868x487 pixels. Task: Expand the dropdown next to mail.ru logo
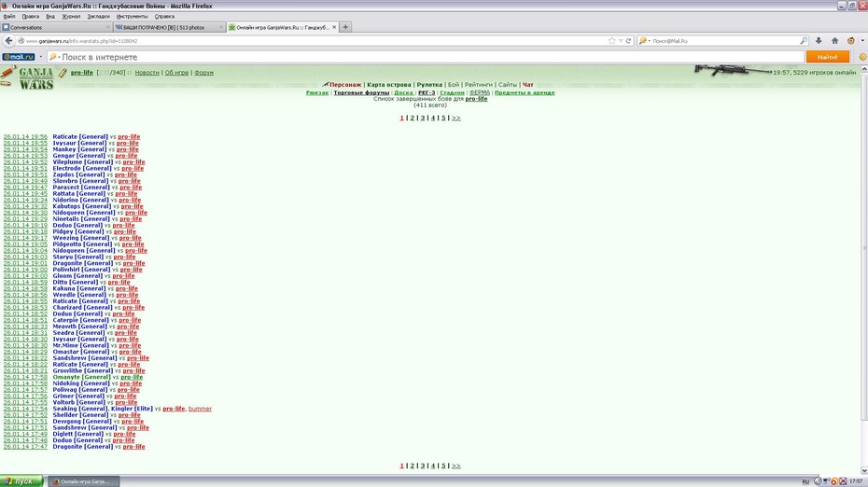(40, 57)
